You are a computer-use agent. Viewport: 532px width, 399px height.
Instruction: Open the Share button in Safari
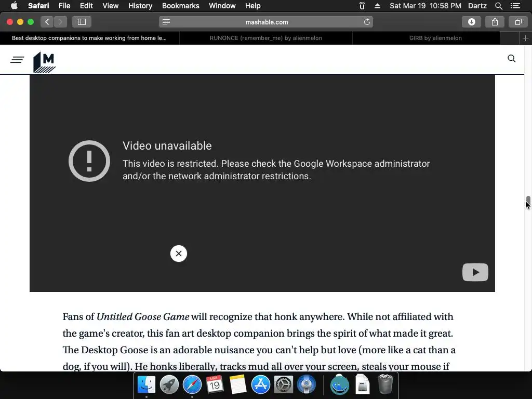point(495,22)
